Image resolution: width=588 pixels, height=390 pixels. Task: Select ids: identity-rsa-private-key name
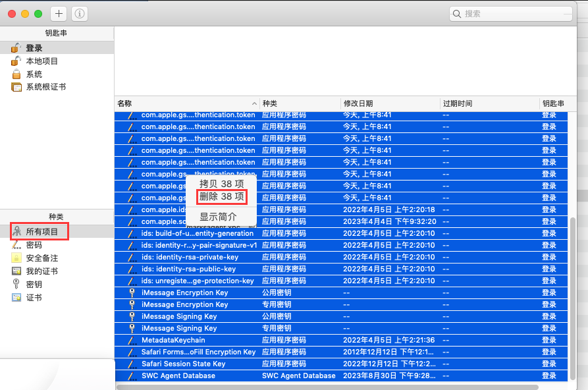click(x=190, y=257)
